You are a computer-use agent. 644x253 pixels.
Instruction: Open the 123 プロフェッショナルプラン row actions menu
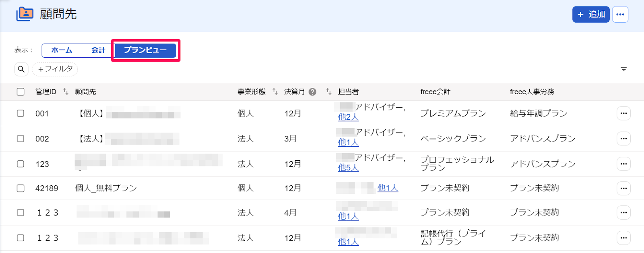[x=623, y=164]
